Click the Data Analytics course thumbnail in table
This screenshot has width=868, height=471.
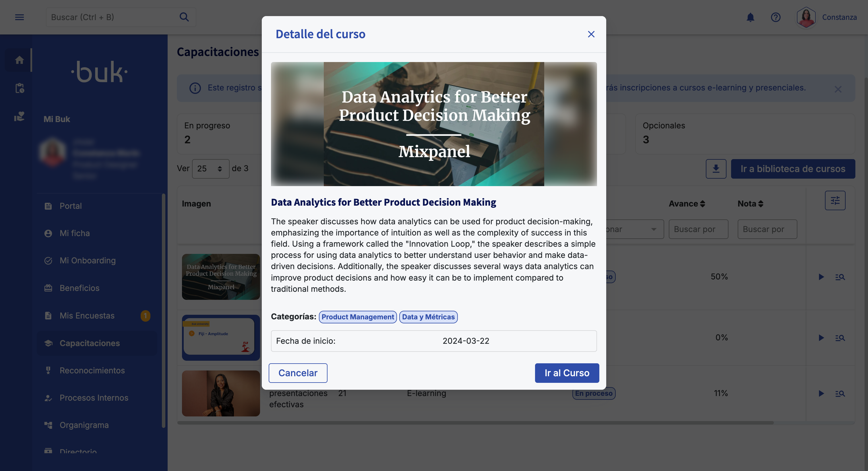(x=221, y=277)
